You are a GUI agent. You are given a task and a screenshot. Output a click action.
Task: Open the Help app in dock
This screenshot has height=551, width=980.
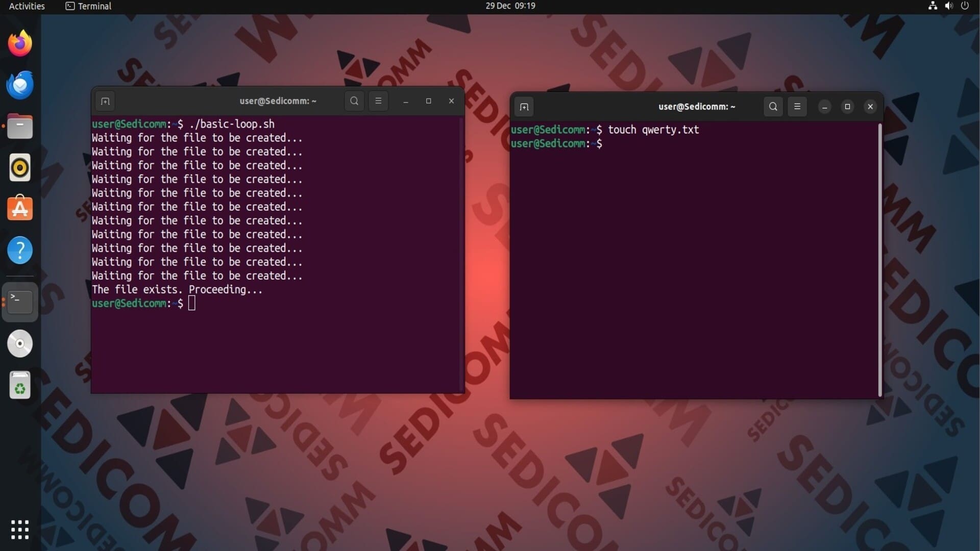click(20, 251)
